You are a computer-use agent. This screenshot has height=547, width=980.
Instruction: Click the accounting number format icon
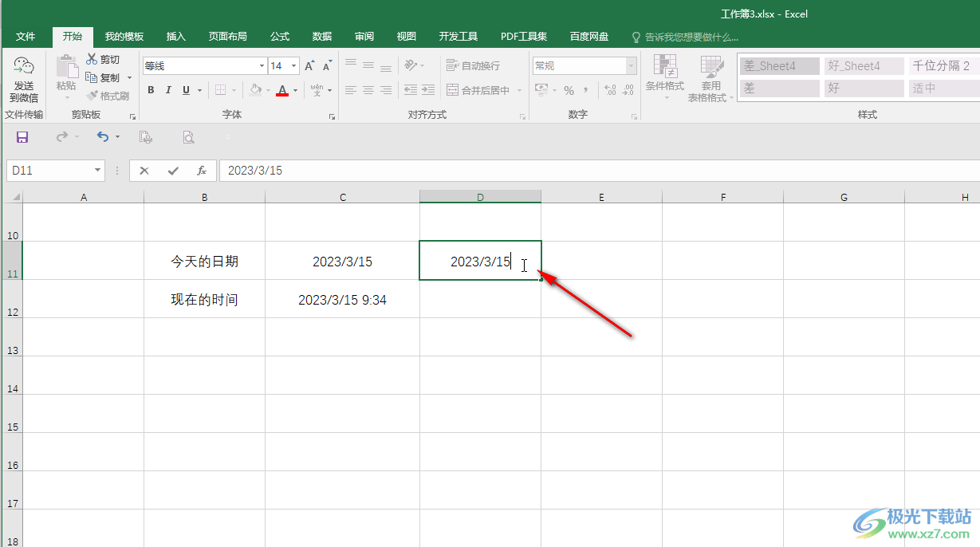(541, 90)
